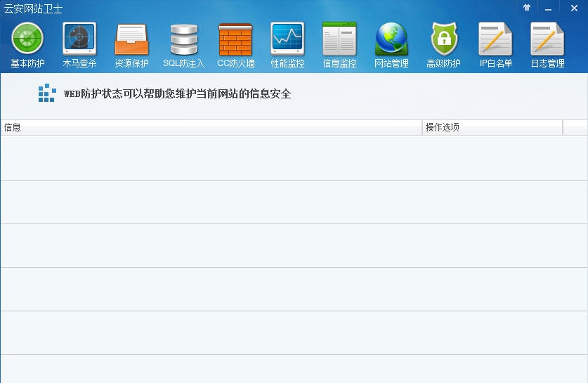
Task: Click the 操作选项 column header
Action: pos(492,127)
